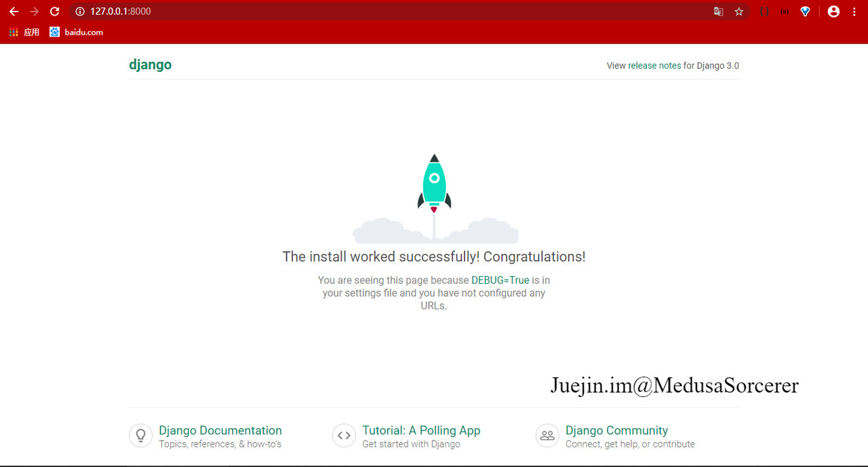Click 'The install worked successfully! Congratulations!' heading
Viewport: 868px width, 467px height.
pos(434,257)
